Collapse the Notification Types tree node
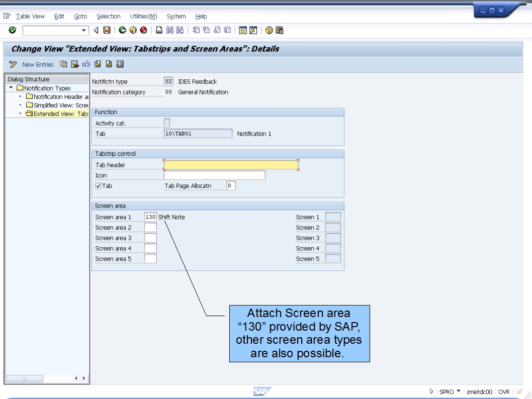Viewport: 532px width, 399px height. point(11,88)
